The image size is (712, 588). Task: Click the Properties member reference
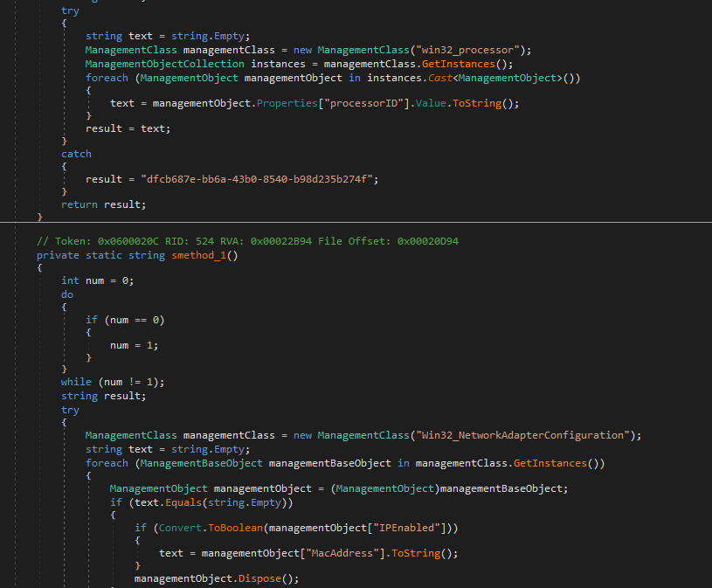pos(287,103)
